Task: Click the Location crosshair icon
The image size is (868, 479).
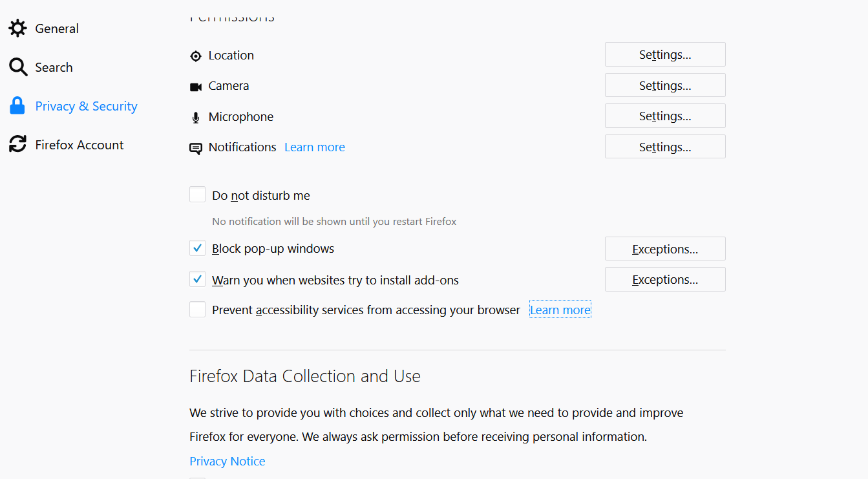Action: pyautogui.click(x=196, y=56)
